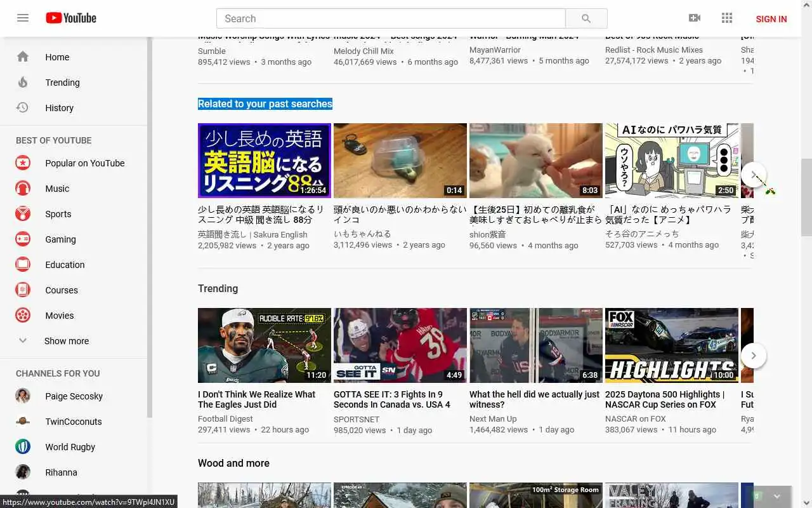Click the search magnifier button

tap(586, 18)
